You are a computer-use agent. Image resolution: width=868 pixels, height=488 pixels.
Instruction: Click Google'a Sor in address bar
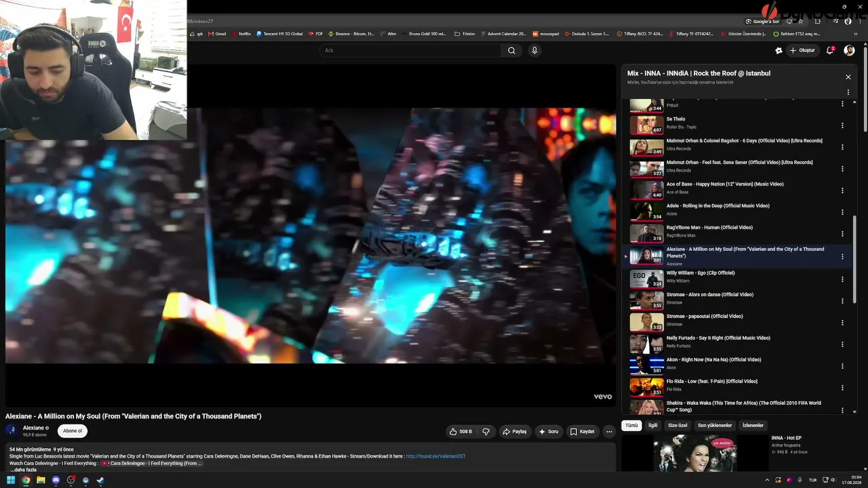tap(763, 21)
